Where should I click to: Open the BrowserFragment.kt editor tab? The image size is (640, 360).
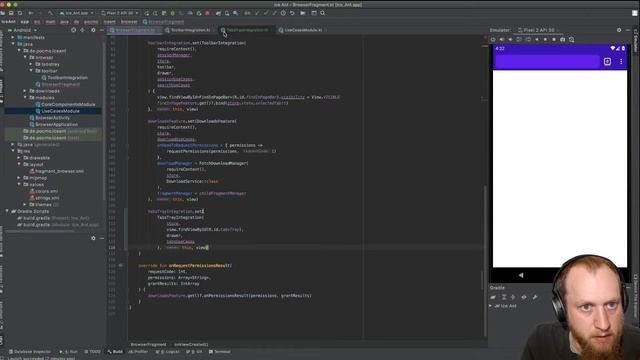(x=135, y=30)
